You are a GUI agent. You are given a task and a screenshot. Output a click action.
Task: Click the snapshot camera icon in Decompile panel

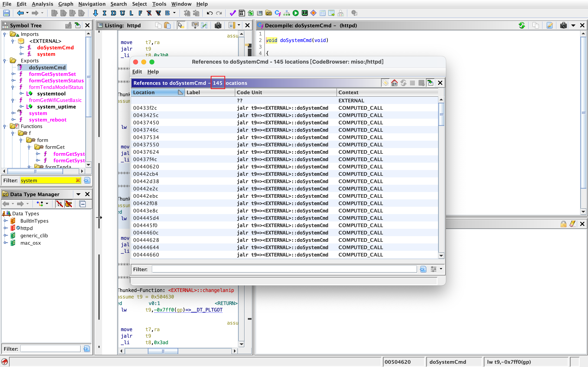tap(563, 25)
